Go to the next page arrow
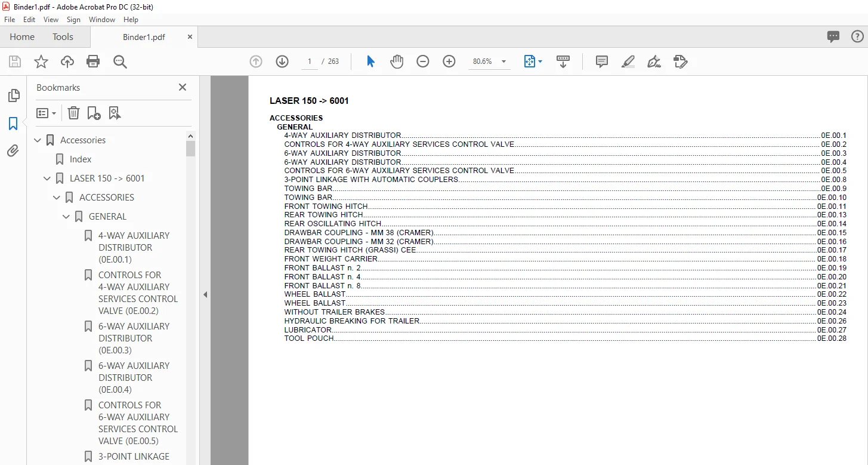The height and width of the screenshot is (465, 868). (282, 61)
